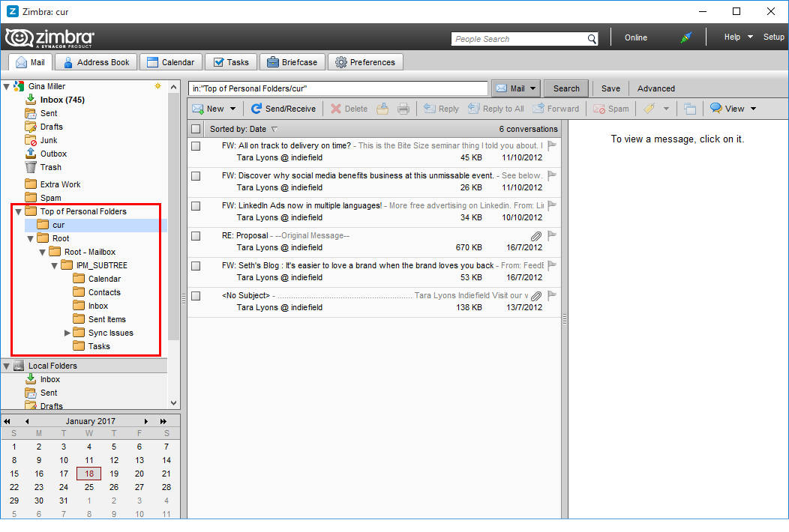This screenshot has height=532, width=789.
Task: Open the tag dropdown arrow
Action: coord(666,109)
